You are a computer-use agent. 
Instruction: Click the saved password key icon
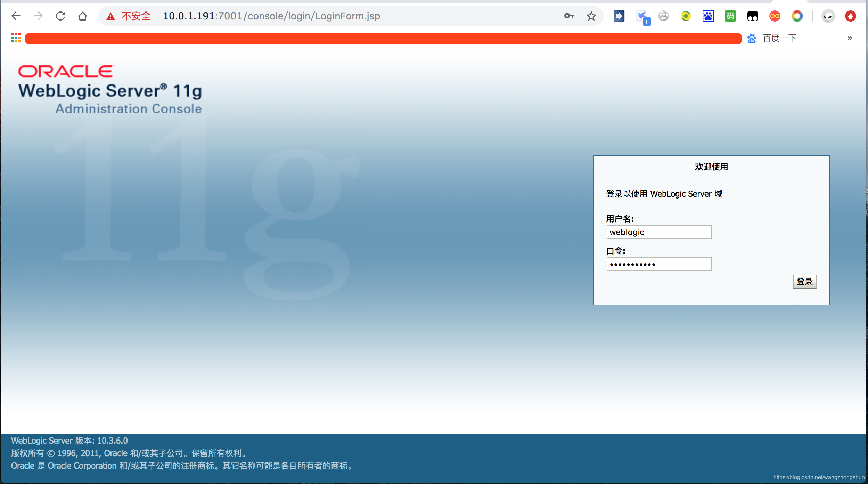(569, 16)
